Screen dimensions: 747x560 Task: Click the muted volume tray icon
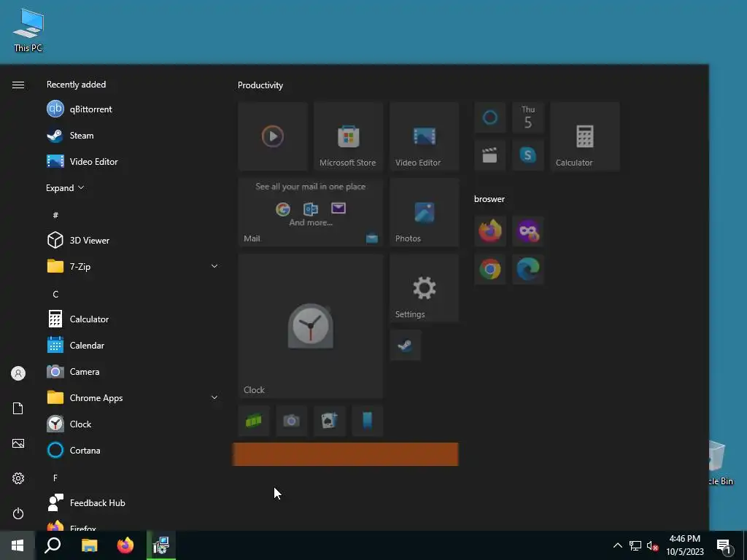pyautogui.click(x=652, y=545)
